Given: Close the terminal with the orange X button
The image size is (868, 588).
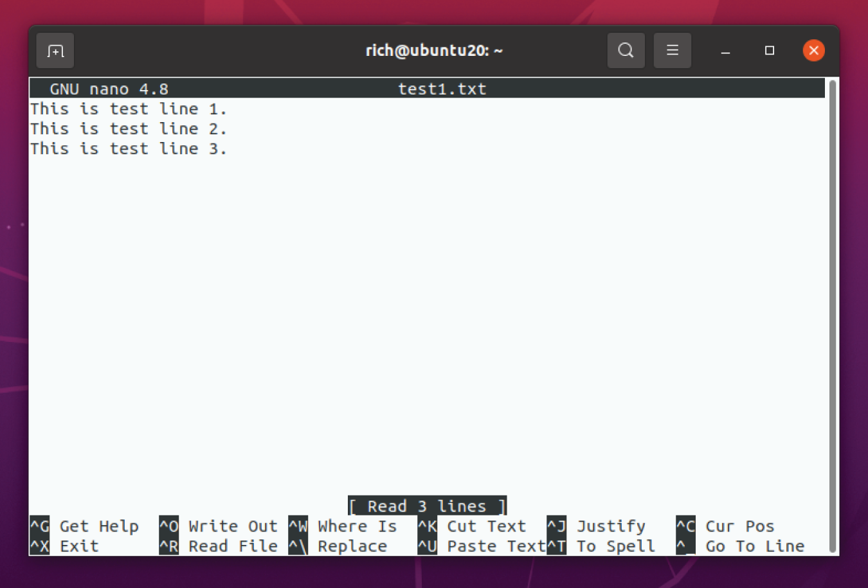Looking at the screenshot, I should point(813,50).
